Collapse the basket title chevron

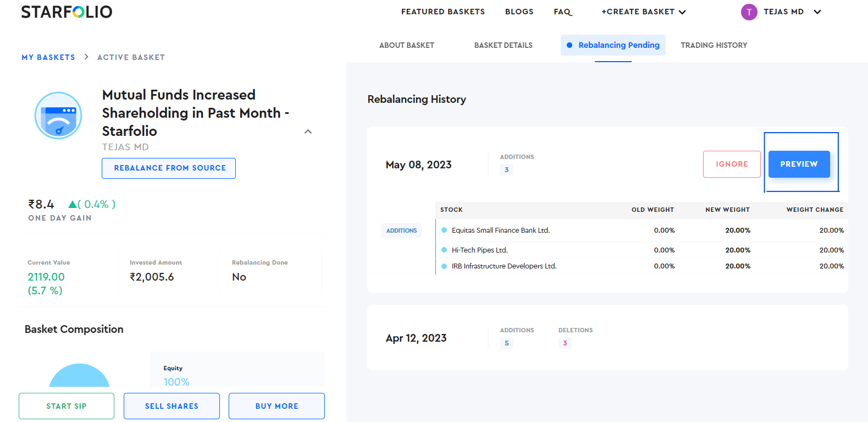(308, 131)
